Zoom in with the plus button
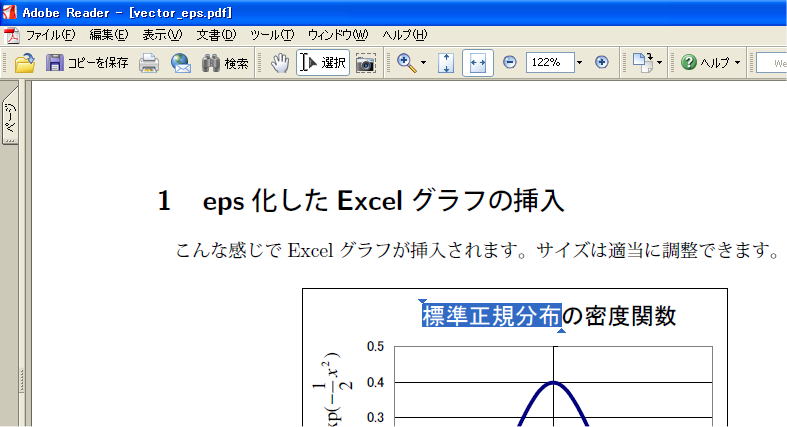 click(601, 62)
